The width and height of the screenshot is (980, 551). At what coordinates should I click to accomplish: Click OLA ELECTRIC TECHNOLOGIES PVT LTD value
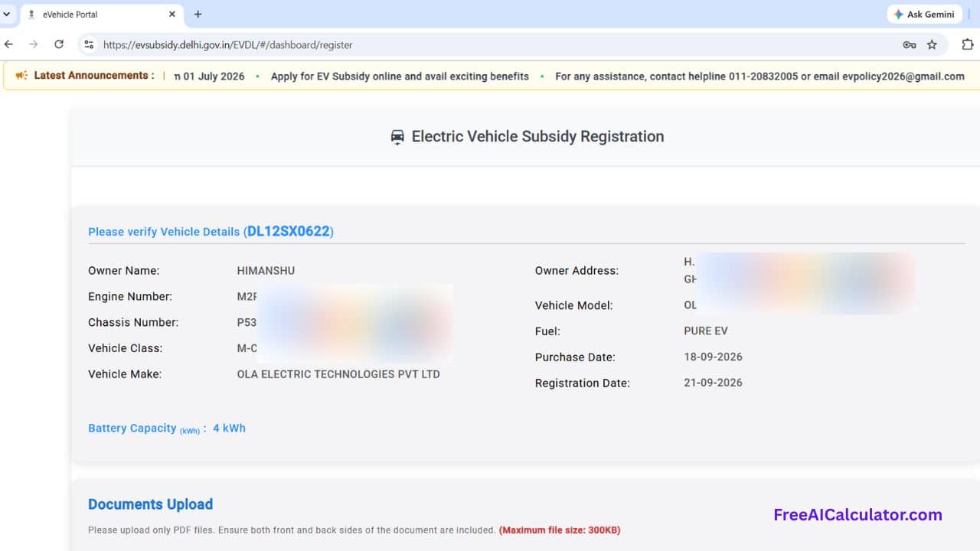[x=338, y=374]
